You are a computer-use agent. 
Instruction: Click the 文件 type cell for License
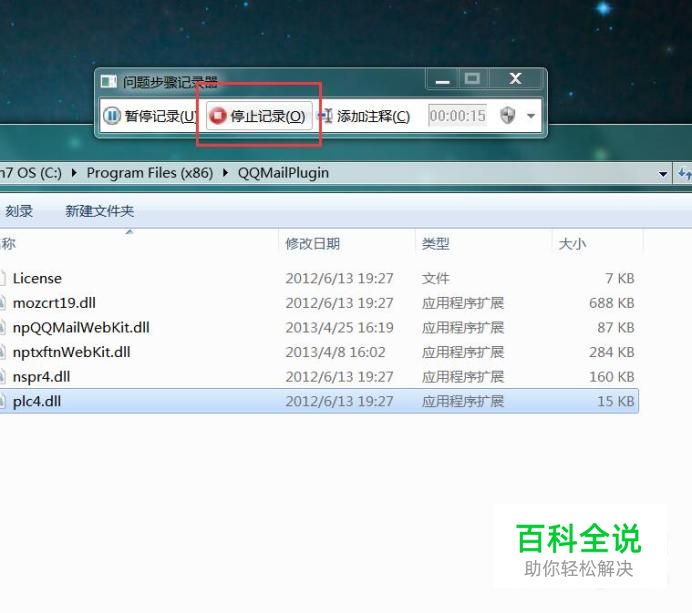coord(435,278)
